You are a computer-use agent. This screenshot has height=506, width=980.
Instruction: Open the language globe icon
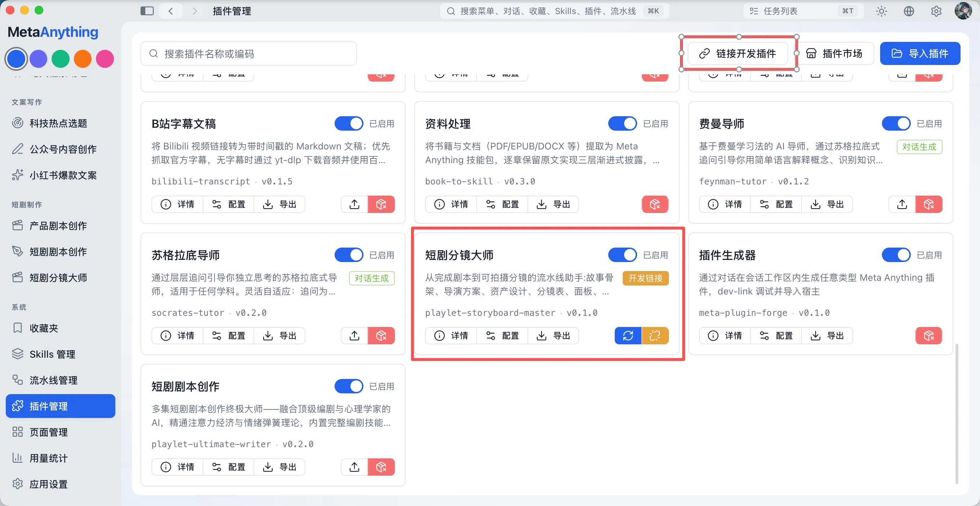[x=909, y=11]
